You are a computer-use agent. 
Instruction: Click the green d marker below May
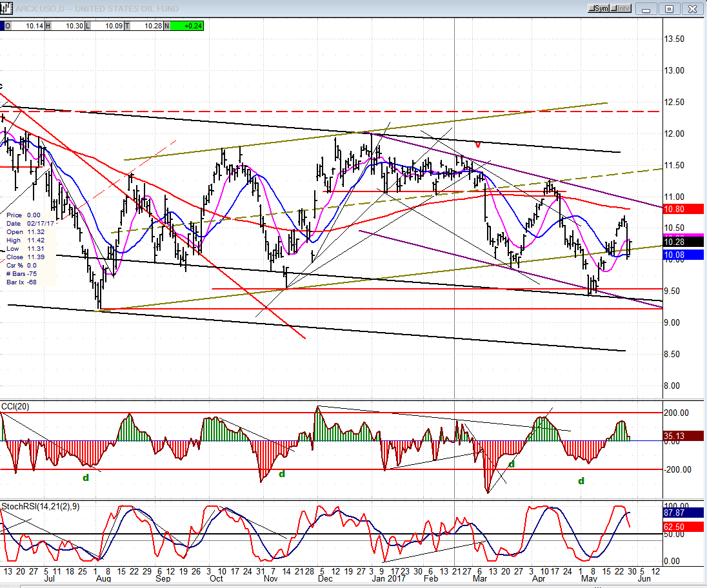pos(581,481)
